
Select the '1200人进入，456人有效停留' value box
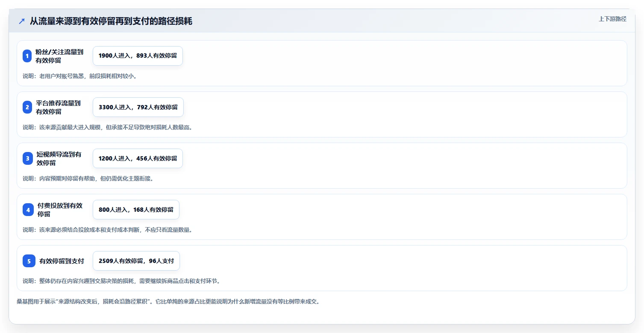click(x=138, y=158)
